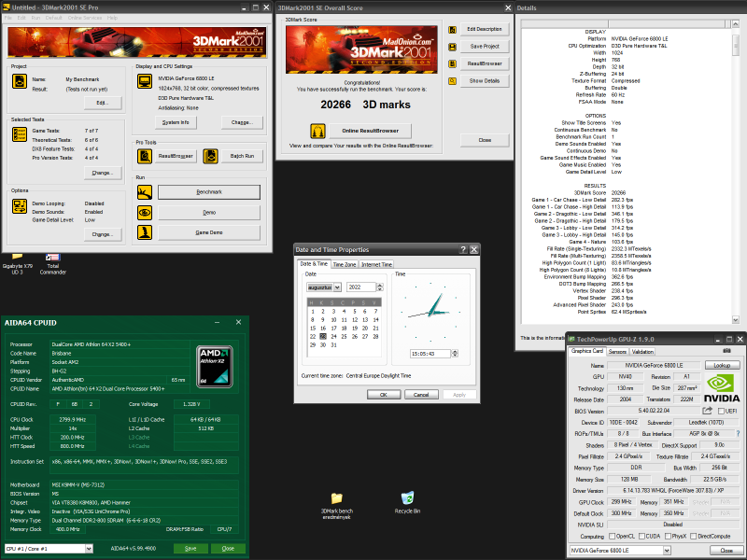Click the Save button in AIDA64 CPUID
The image size is (747, 560).
tap(190, 549)
